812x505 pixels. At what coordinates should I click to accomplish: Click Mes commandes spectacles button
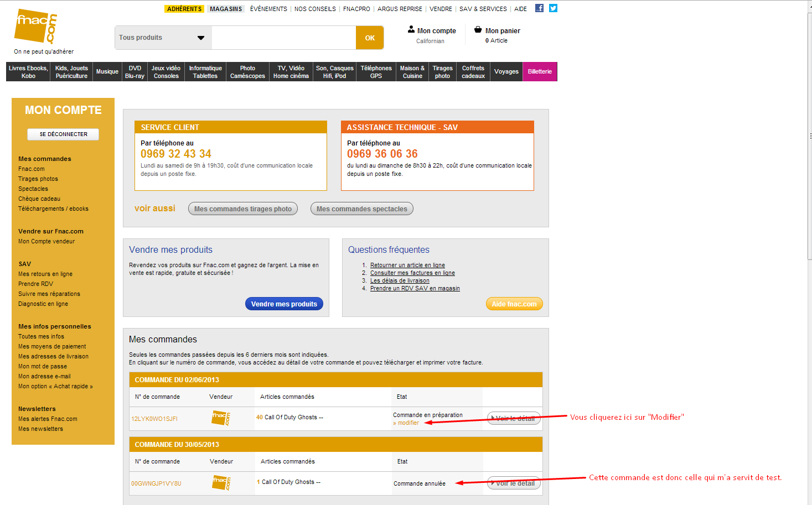362,209
